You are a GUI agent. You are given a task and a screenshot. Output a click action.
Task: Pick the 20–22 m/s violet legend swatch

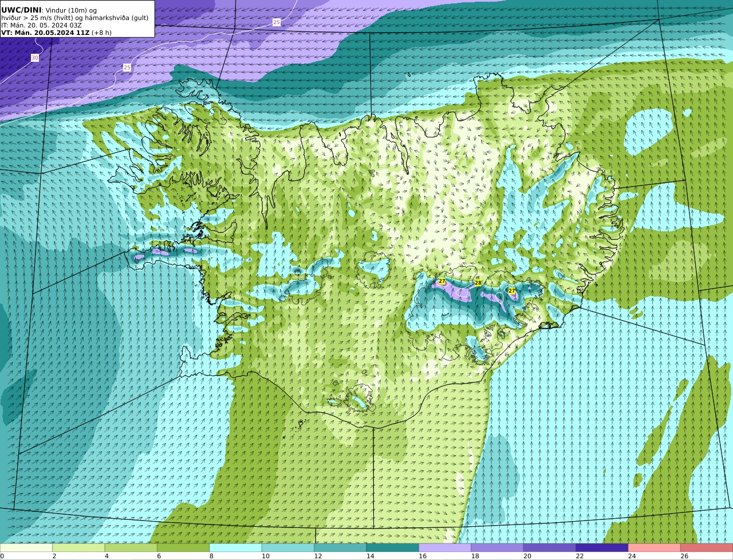pyautogui.click(x=550, y=548)
